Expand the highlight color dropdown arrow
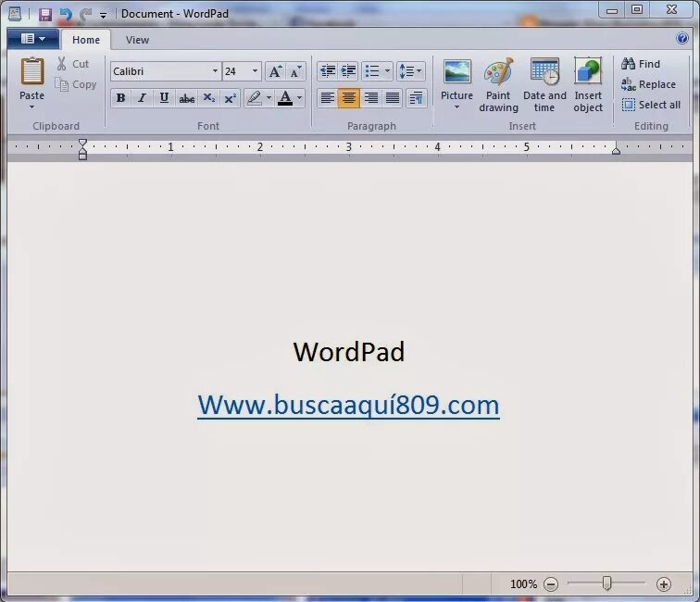 (x=269, y=98)
